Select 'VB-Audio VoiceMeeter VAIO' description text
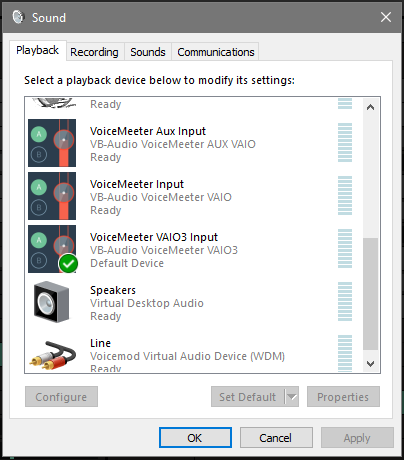This screenshot has height=460, width=404. 161,197
